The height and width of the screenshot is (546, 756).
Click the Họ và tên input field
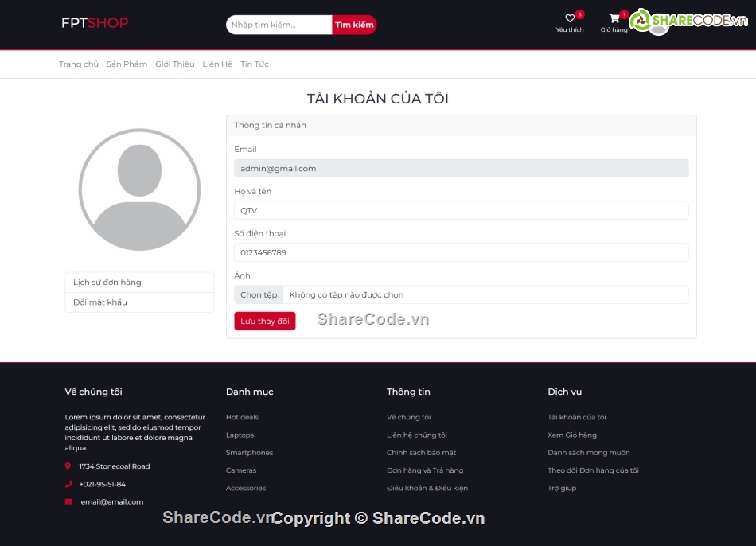point(462,210)
